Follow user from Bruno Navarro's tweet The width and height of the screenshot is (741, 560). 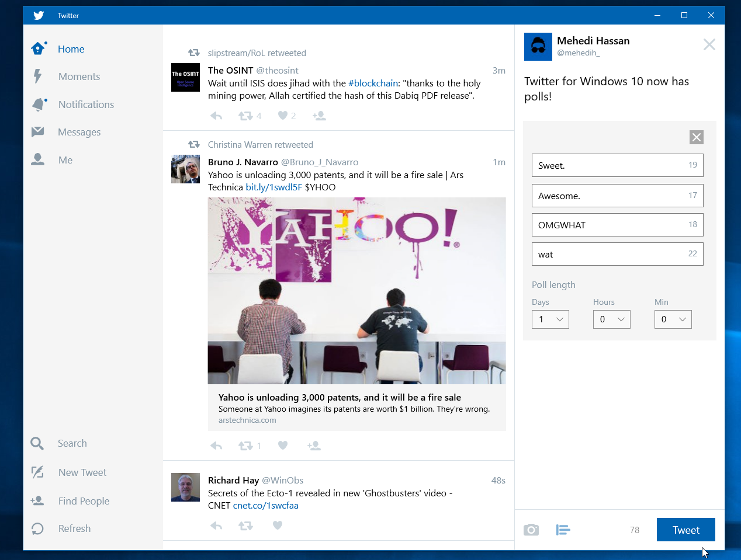coord(314,446)
